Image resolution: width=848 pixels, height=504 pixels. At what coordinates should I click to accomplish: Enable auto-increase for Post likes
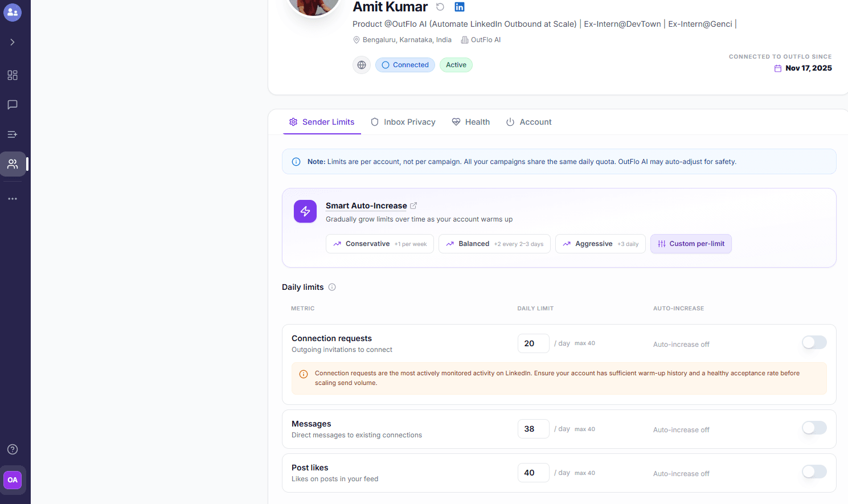pyautogui.click(x=814, y=472)
